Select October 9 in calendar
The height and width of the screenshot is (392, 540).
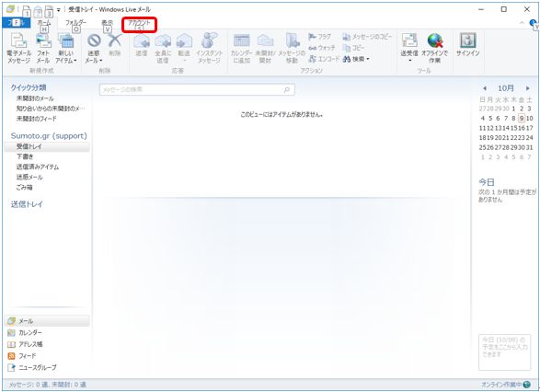coord(522,118)
